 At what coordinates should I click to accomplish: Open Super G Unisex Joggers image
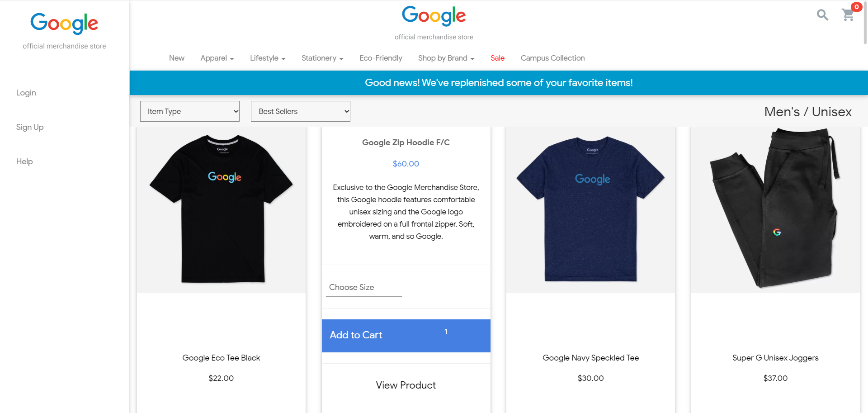pos(775,209)
